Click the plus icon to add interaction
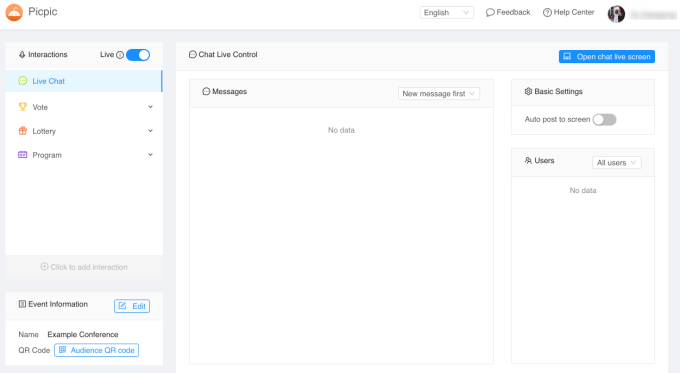Screen dimensions: 680x373 [44, 267]
